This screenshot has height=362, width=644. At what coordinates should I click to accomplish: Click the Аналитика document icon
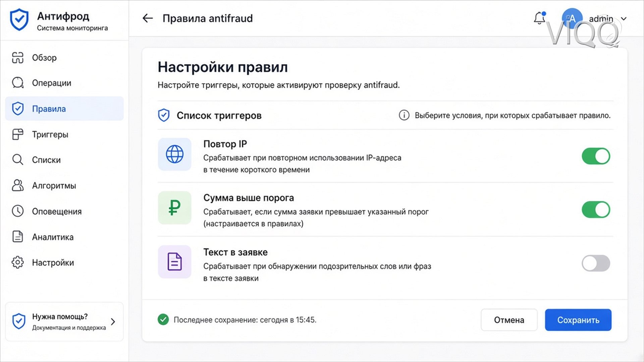[18, 237]
